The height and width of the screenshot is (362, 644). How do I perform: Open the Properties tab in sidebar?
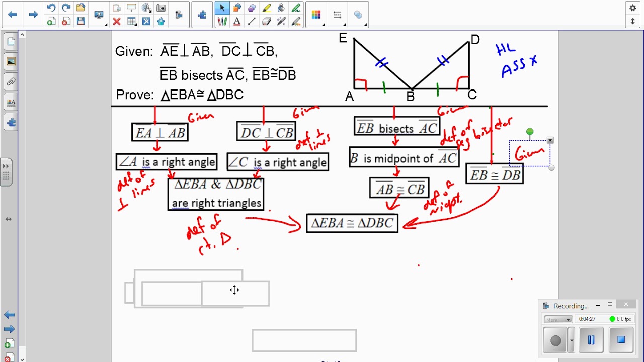point(11,102)
